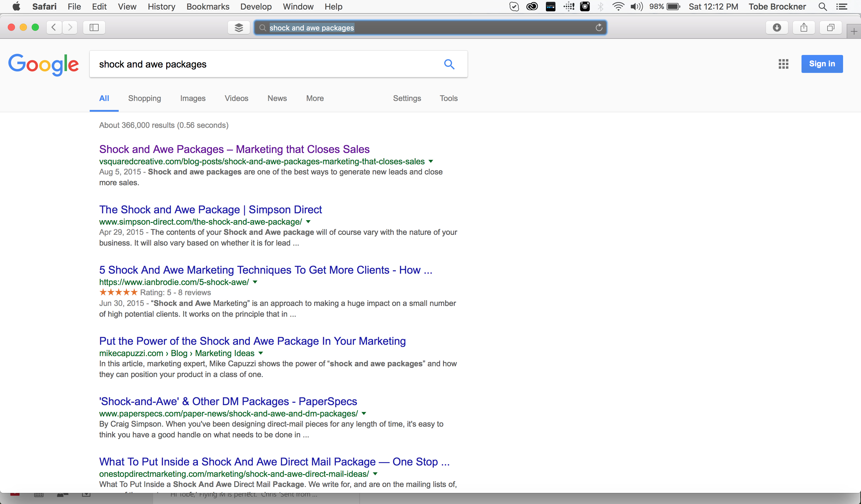Click the Creative Cloud menu bar icon

pyautogui.click(x=532, y=7)
